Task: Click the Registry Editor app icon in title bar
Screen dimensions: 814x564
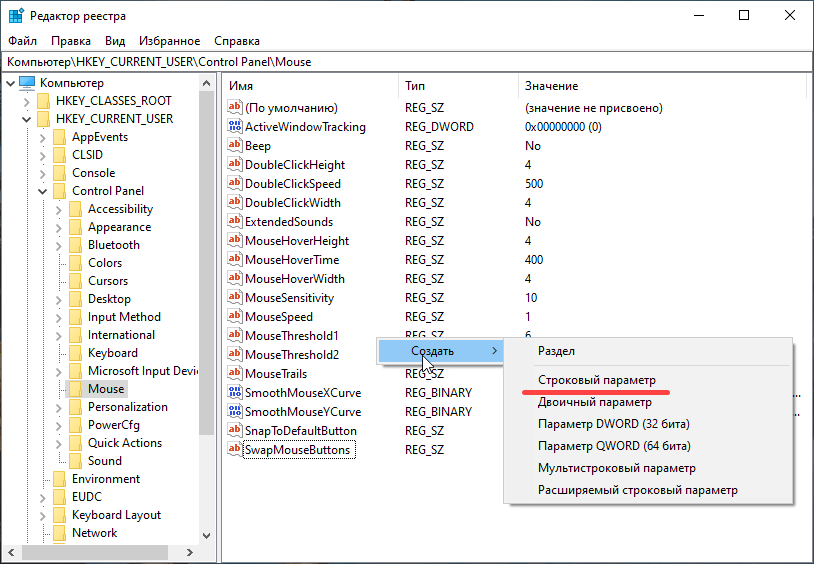Action: (16, 15)
